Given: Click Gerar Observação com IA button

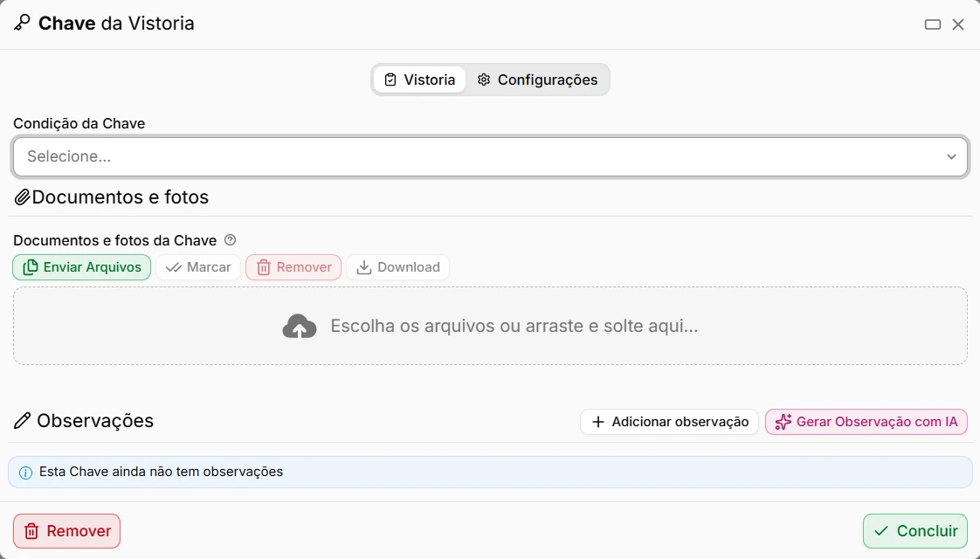Looking at the screenshot, I should 866,422.
